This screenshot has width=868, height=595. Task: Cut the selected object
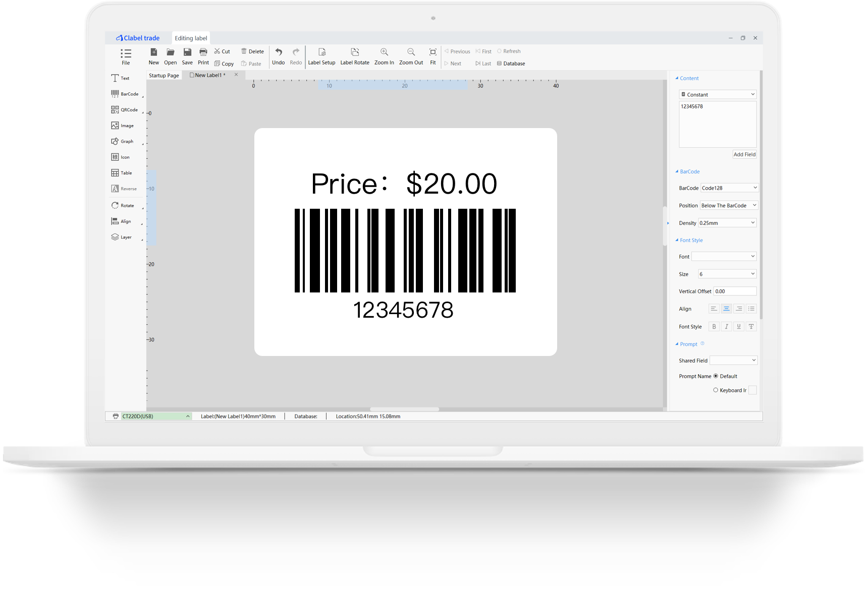pos(222,51)
